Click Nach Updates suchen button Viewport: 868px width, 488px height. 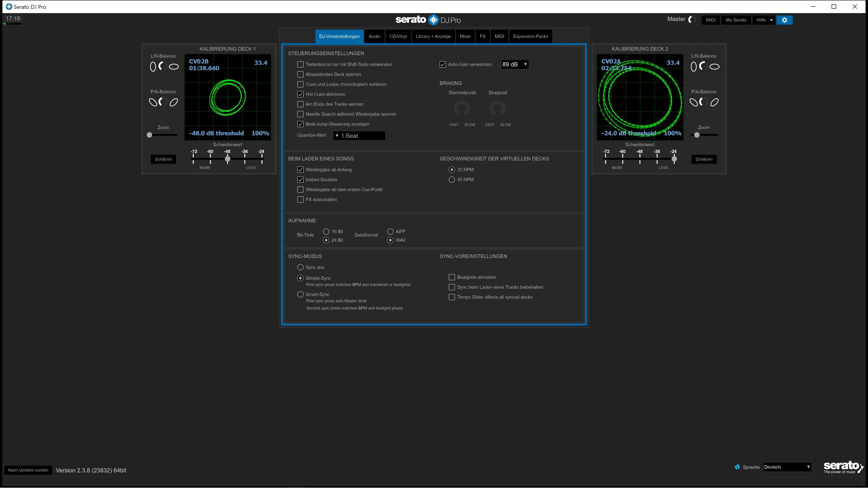28,470
